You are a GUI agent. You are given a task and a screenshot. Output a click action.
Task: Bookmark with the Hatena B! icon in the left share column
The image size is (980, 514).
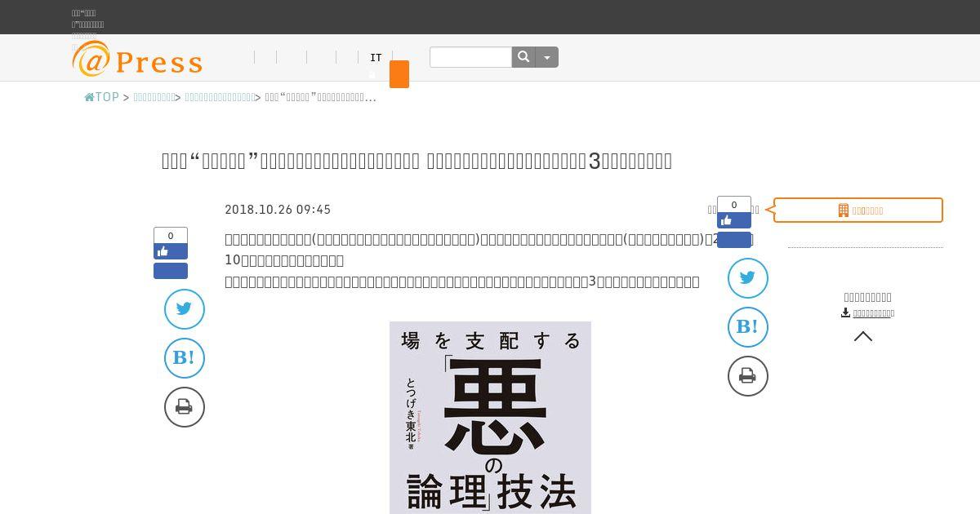tap(185, 358)
